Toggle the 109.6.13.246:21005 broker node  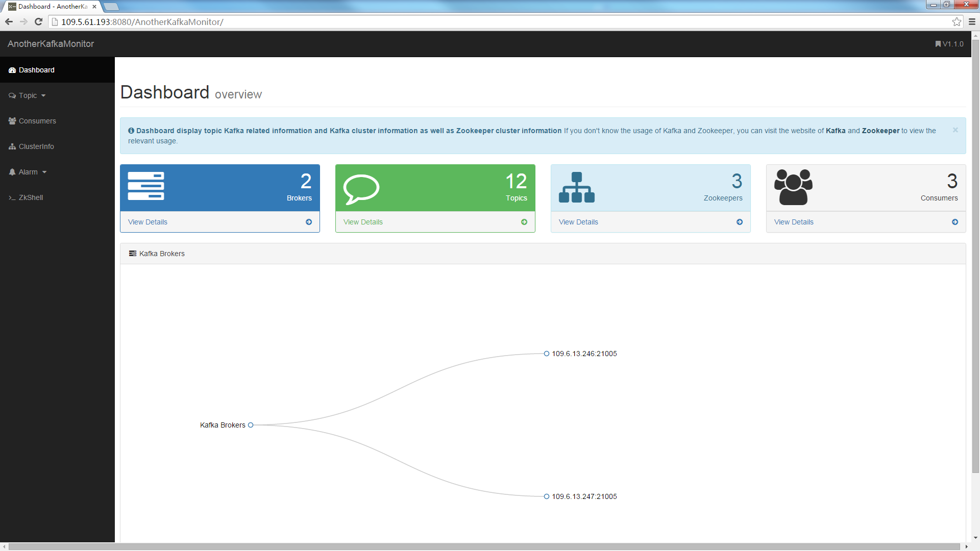[547, 354]
